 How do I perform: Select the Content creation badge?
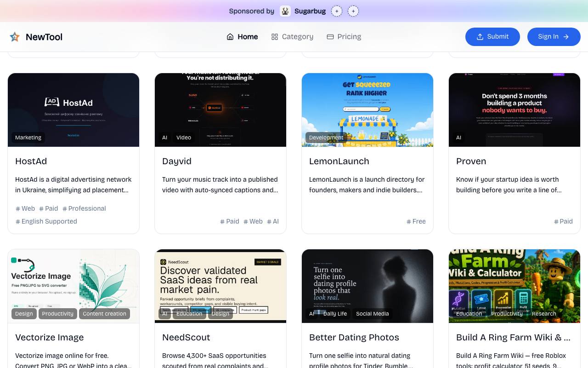click(x=104, y=314)
